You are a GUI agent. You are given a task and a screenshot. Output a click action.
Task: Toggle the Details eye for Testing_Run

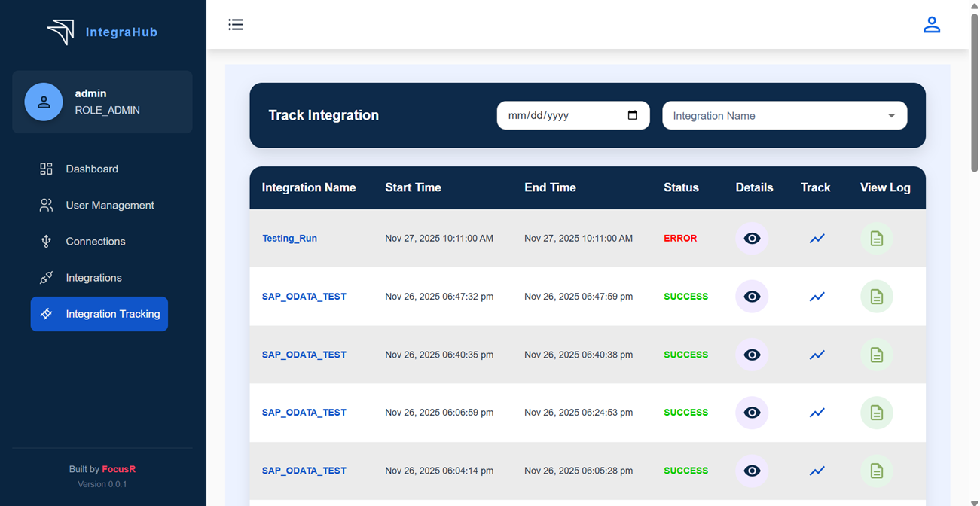(752, 238)
